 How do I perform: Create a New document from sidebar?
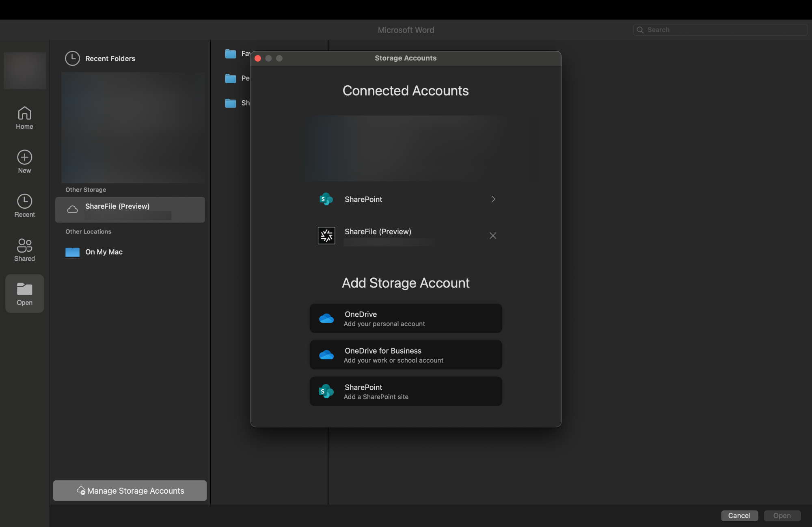tap(24, 162)
